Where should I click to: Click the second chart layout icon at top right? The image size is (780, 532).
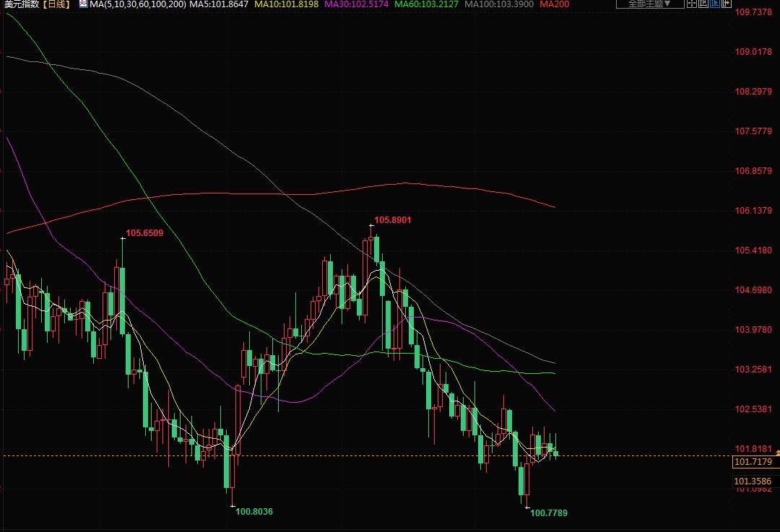(x=705, y=4)
